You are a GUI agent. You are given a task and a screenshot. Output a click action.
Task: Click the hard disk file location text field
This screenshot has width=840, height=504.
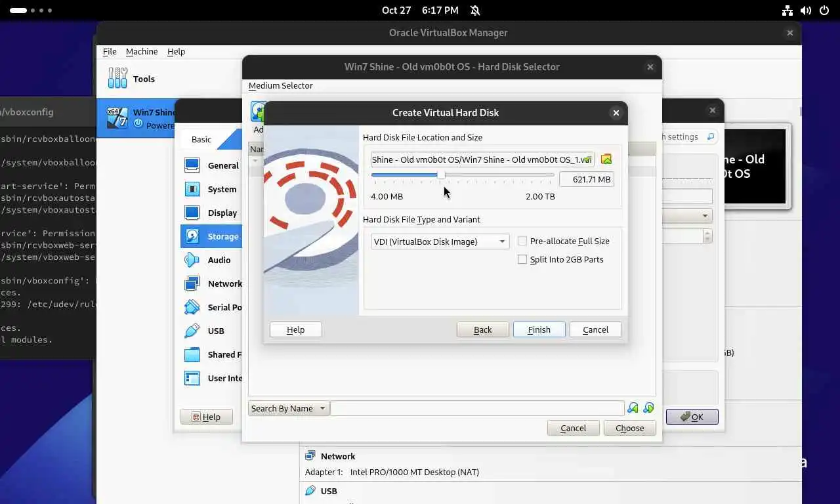pyautogui.click(x=482, y=159)
